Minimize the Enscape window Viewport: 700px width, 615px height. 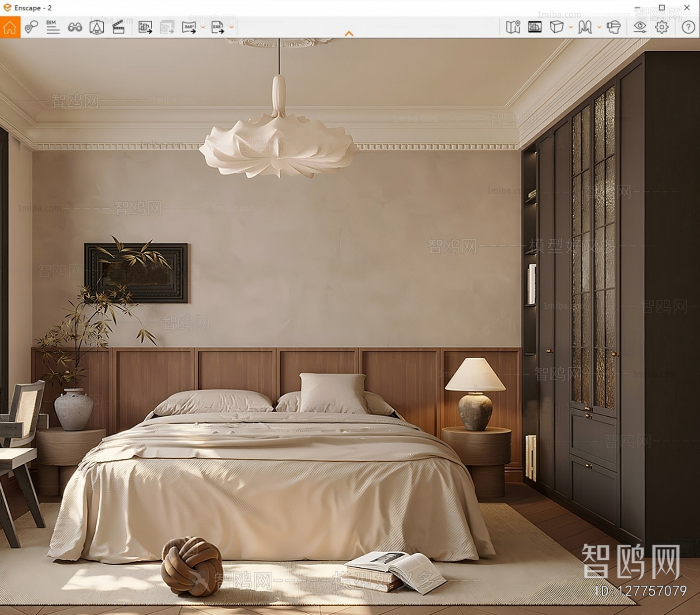click(x=637, y=8)
